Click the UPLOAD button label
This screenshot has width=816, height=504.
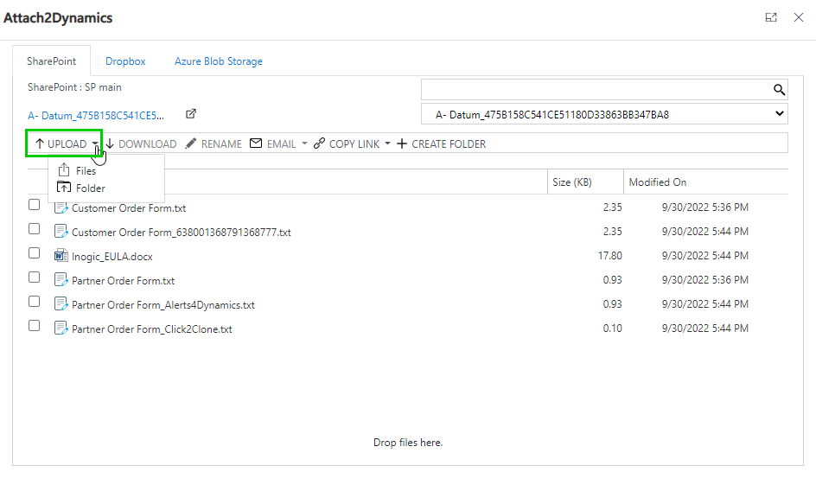pyautogui.click(x=67, y=144)
